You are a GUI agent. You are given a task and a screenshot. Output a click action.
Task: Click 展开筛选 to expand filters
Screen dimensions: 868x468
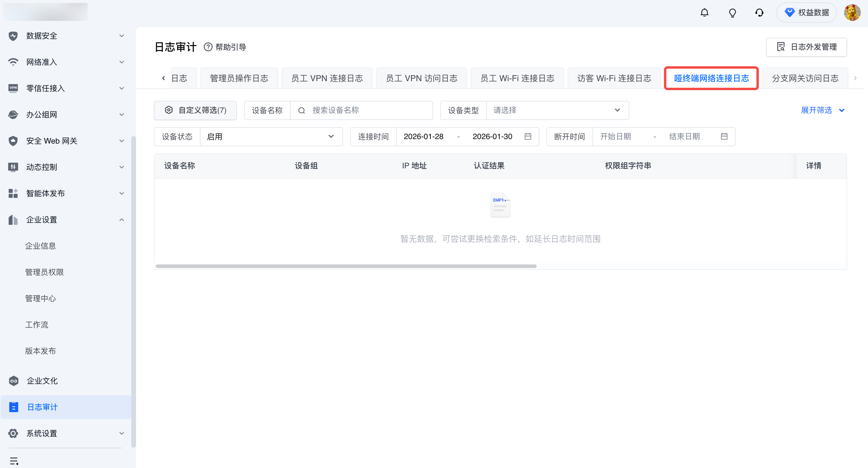pos(822,110)
